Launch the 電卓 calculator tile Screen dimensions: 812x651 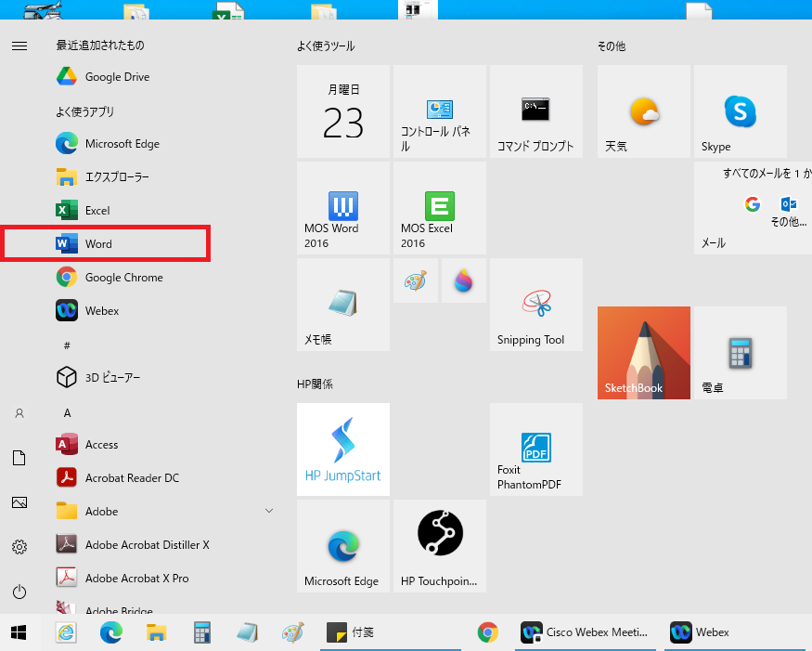point(740,353)
